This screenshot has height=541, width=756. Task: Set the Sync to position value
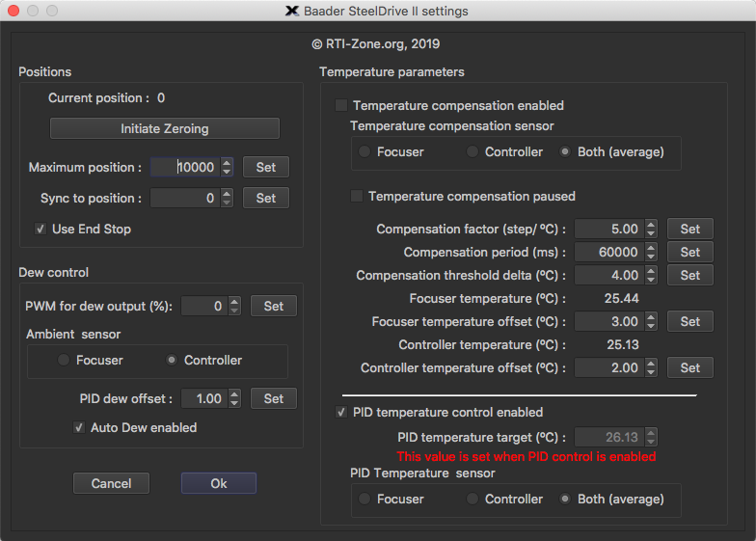click(x=266, y=199)
